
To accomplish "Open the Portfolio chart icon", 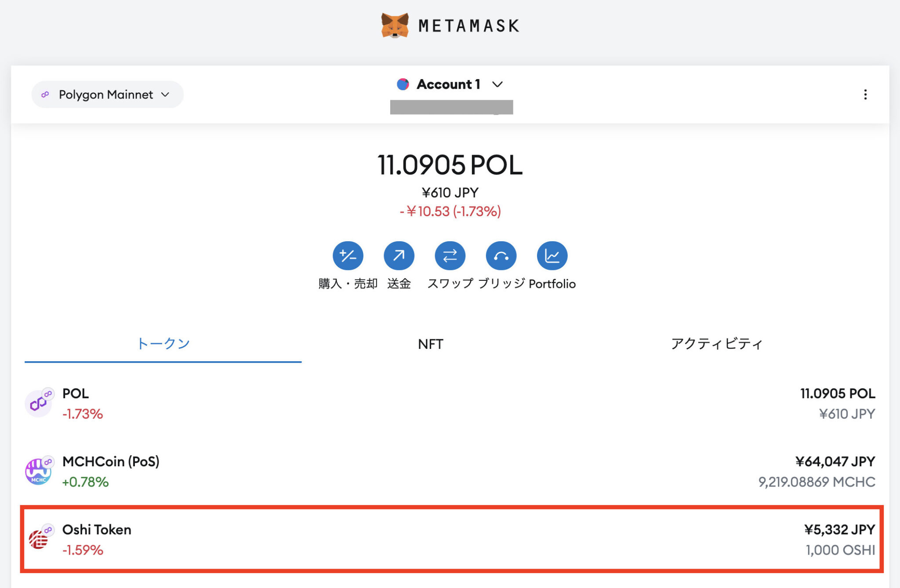I will coord(552,255).
